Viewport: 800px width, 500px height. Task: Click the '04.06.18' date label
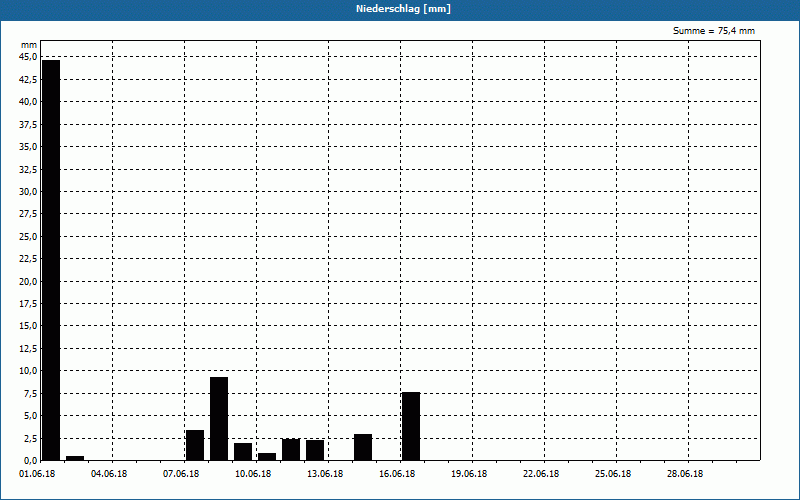[x=109, y=474]
